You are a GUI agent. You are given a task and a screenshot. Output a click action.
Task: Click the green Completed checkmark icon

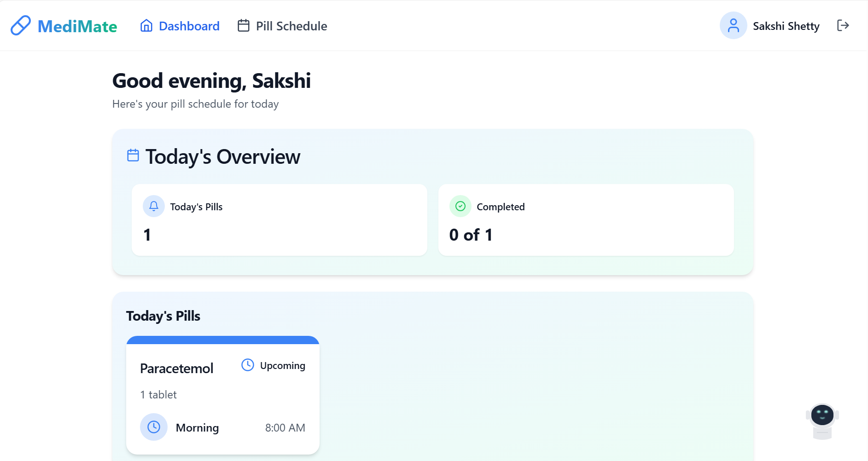460,207
